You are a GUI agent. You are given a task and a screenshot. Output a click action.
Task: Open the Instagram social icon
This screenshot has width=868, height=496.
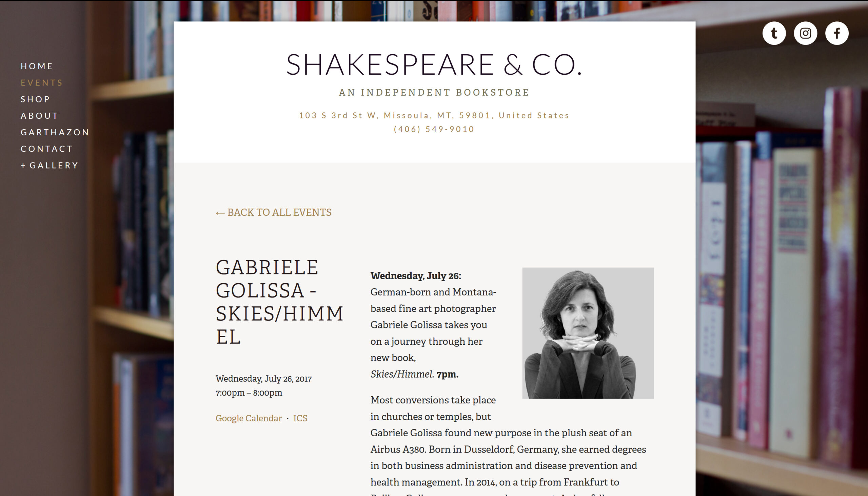click(x=805, y=33)
